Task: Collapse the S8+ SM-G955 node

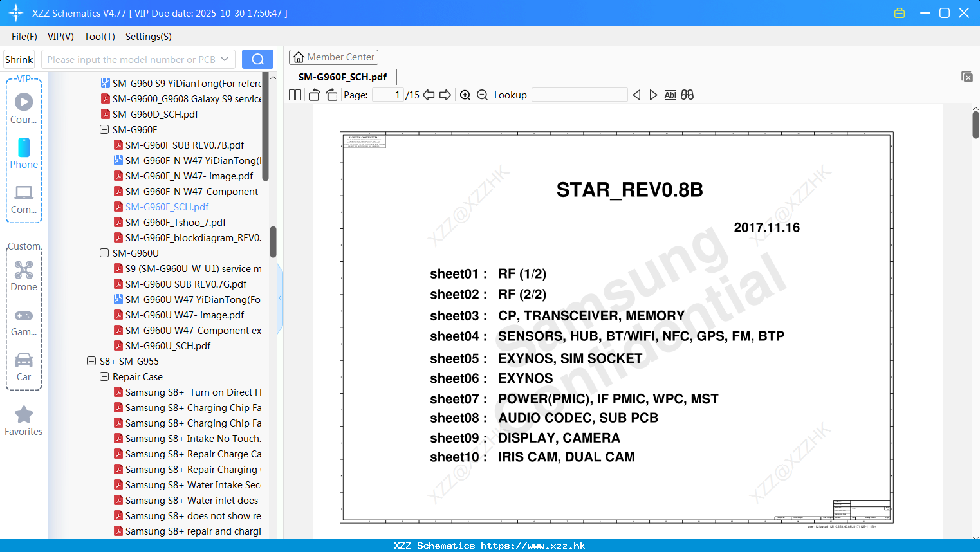Action: (x=91, y=361)
